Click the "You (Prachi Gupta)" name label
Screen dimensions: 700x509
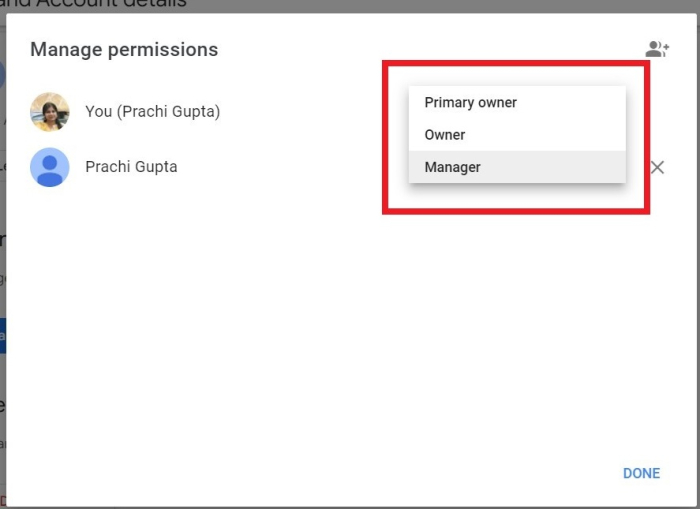pyautogui.click(x=152, y=111)
